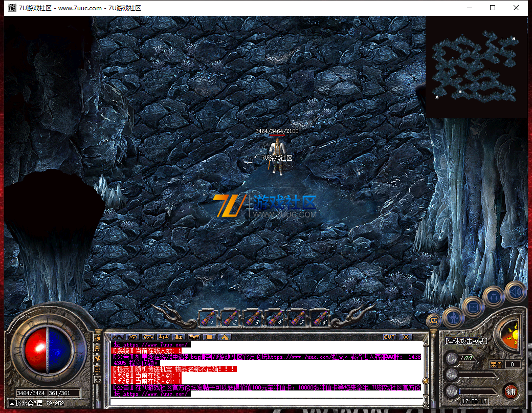Screen dimensions: 532x413
Task: Click the window title bar app icon
Action: tap(12, 8)
